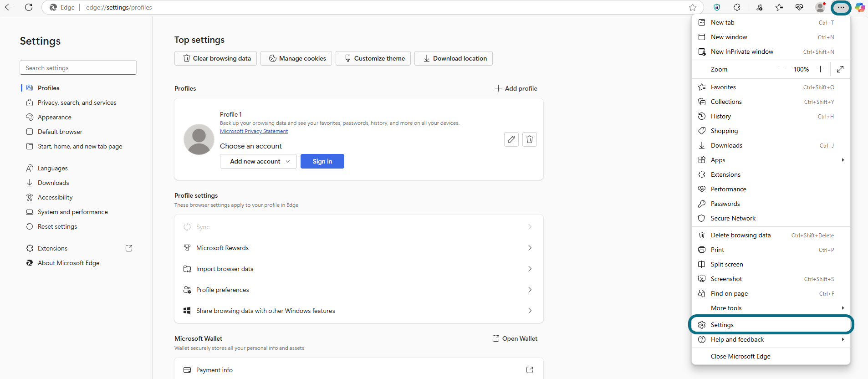The width and height of the screenshot is (868, 379).
Task: Open History from the menu
Action: 771,116
